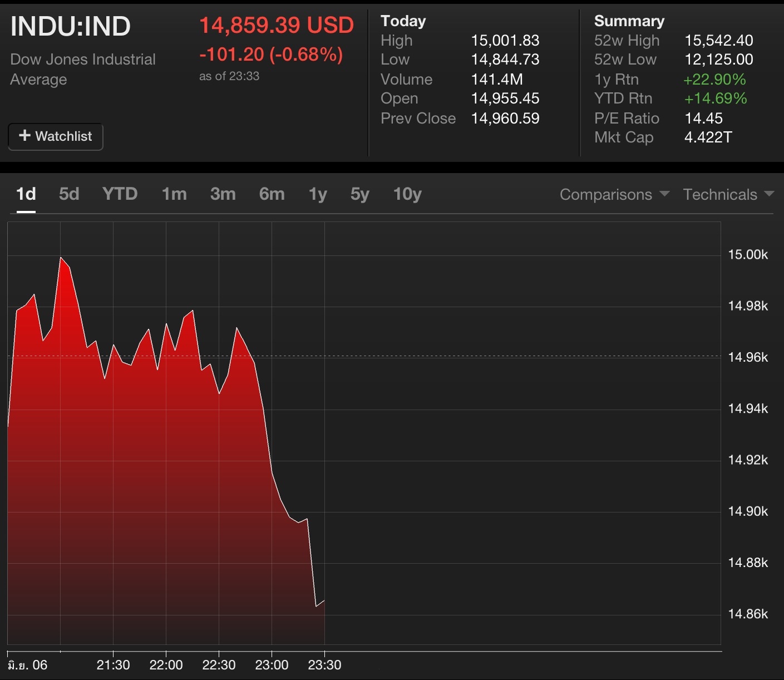784x680 pixels.
Task: Click the 23:00 time axis label
Action: 272,665
